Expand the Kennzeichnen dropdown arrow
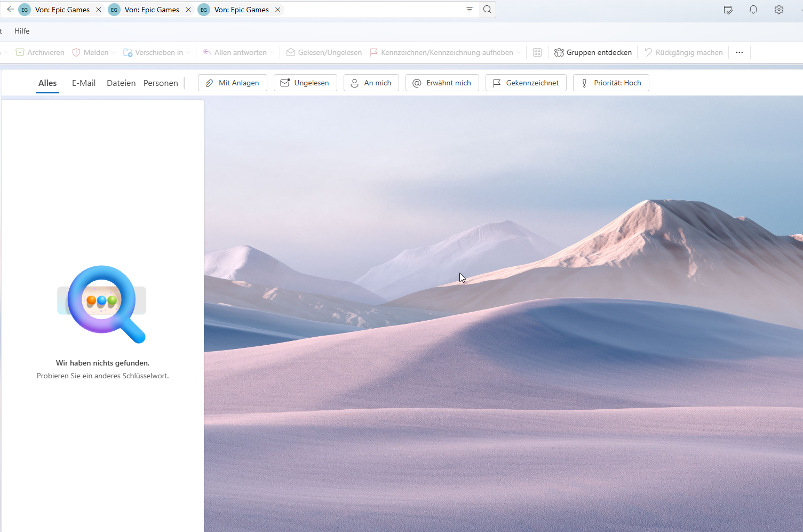Screen dimensions: 803x532 click(x=519, y=52)
